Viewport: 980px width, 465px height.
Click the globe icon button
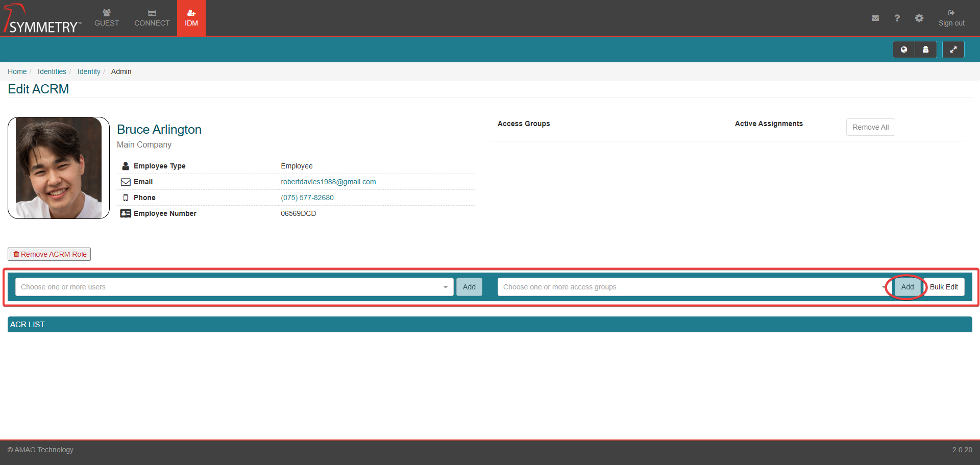(903, 50)
